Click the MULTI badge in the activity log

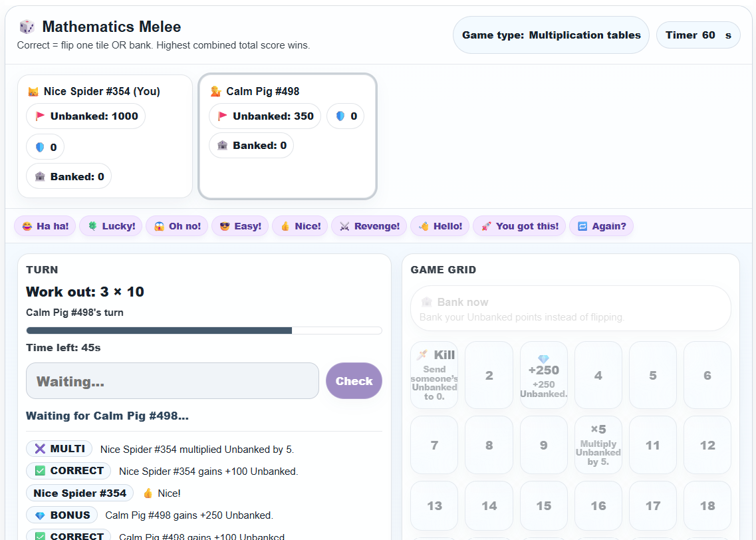click(x=59, y=448)
